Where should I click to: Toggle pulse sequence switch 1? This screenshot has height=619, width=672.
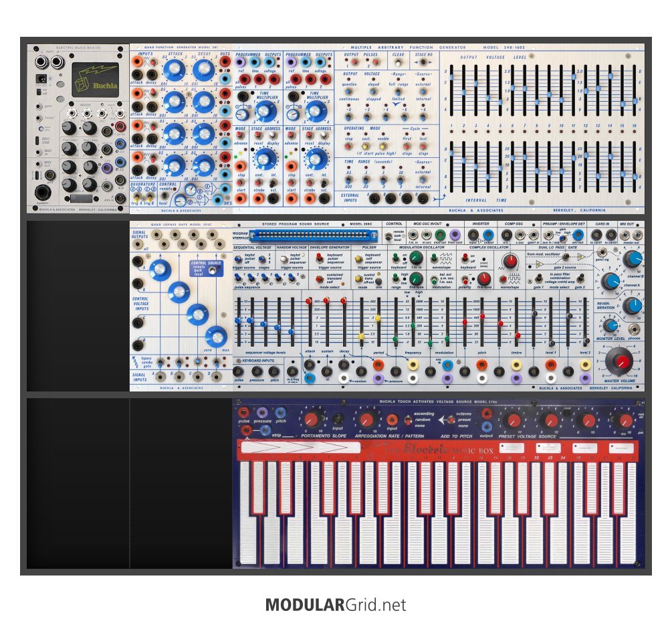[238, 279]
